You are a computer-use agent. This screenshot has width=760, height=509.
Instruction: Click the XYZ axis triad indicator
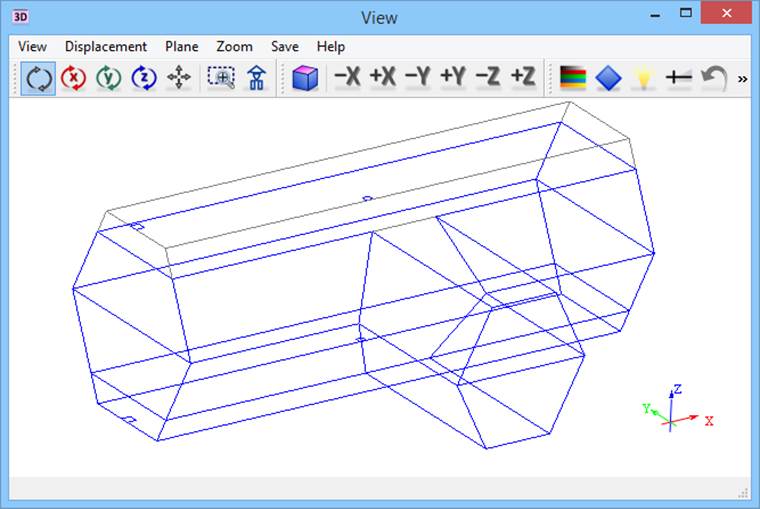[678, 408]
